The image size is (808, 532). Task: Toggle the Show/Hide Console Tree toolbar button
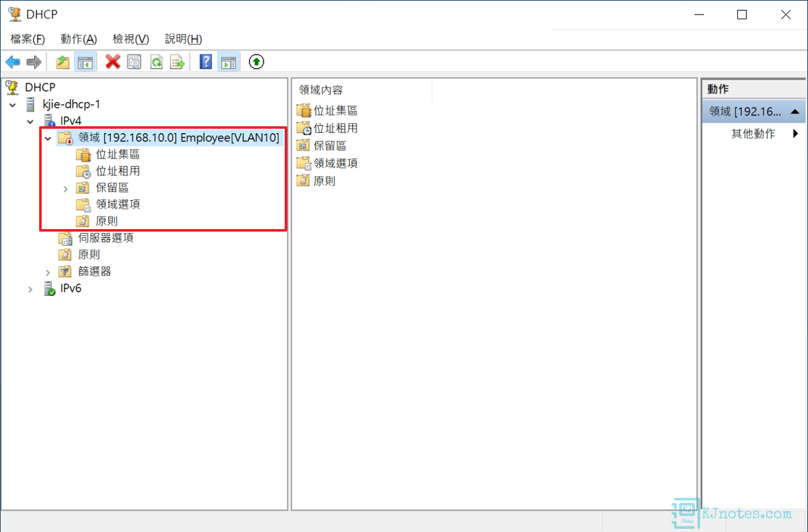pos(85,62)
